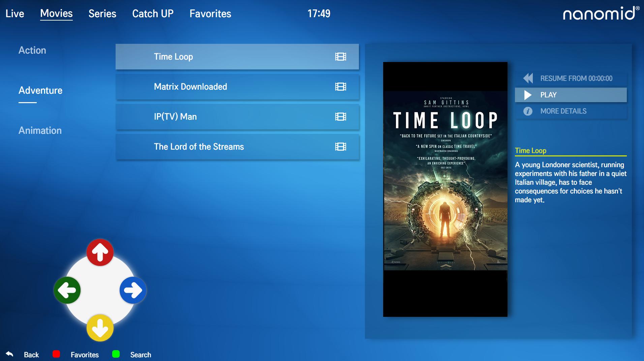644x361 pixels.
Task: Select the Animation category
Action: 40,130
